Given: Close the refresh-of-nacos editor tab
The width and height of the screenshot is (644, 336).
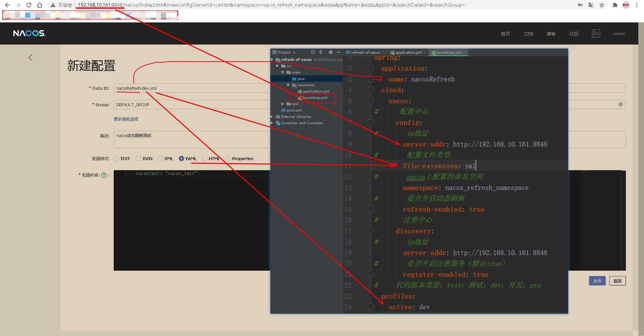Looking at the screenshot, I should pyautogui.click(x=384, y=53).
